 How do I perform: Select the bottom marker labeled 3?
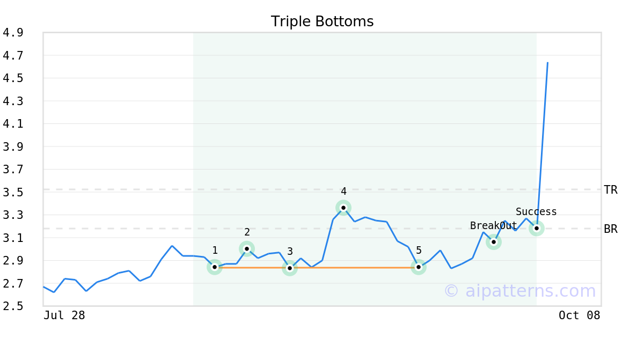pos(290,268)
